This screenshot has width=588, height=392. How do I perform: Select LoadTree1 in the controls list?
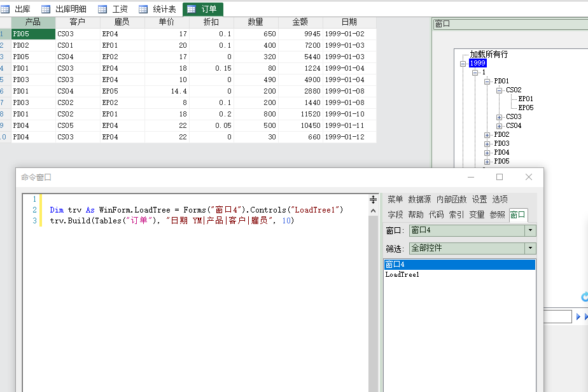[x=459, y=274]
